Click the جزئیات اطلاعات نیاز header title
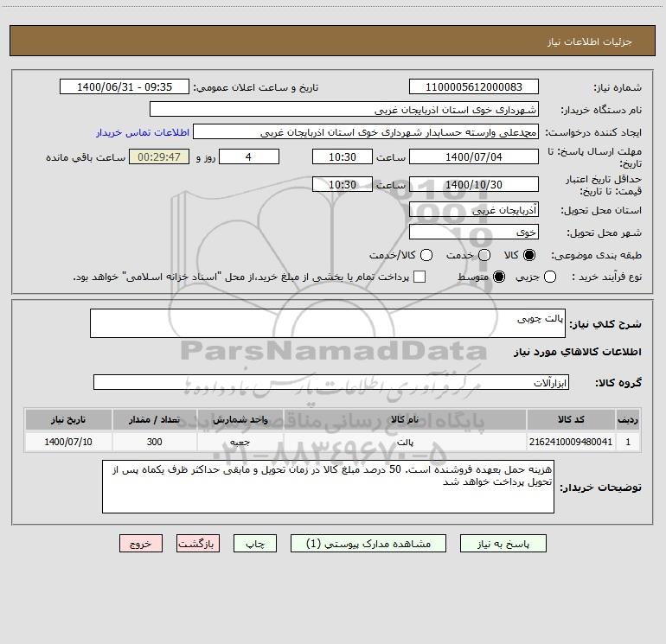 click(590, 41)
